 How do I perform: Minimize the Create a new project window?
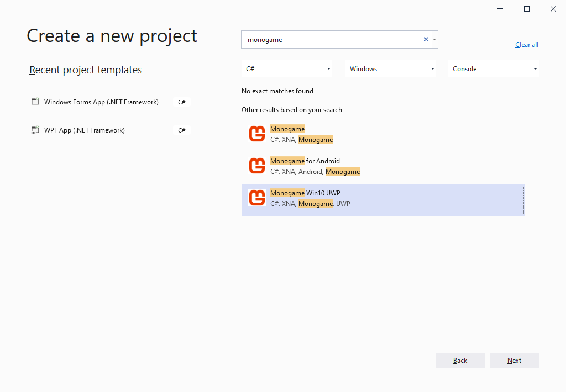pos(500,9)
